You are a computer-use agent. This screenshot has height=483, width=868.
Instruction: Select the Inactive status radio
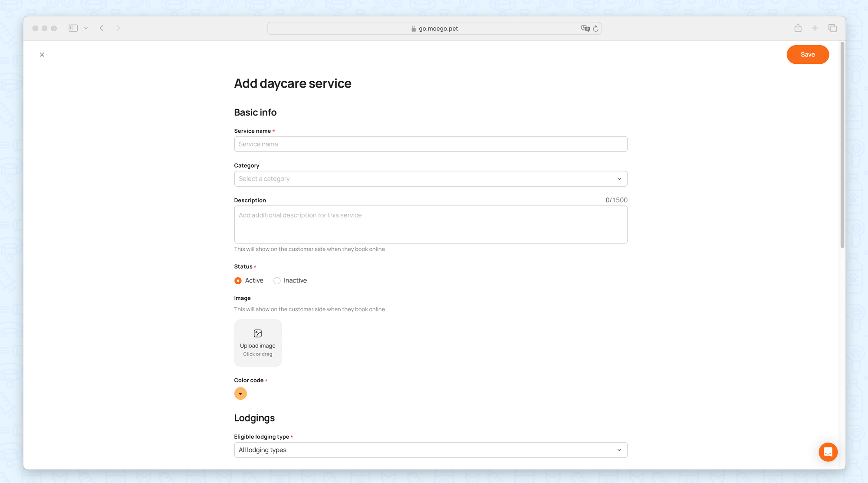point(277,281)
